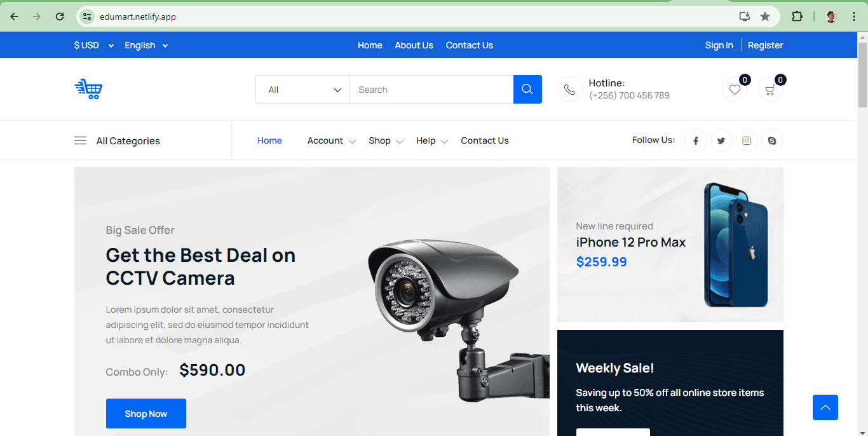Screen dimensions: 868x436
Task: Click the Sign In link
Action: [719, 45]
